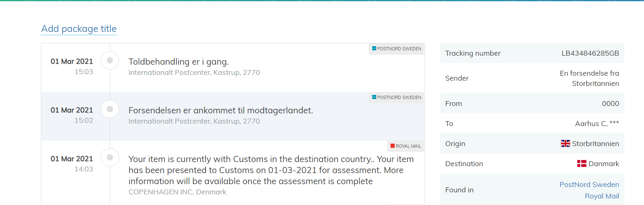The image size is (644, 205).
Task: Click the COPENHAGEN INC, Denmark location text
Action: (x=177, y=192)
